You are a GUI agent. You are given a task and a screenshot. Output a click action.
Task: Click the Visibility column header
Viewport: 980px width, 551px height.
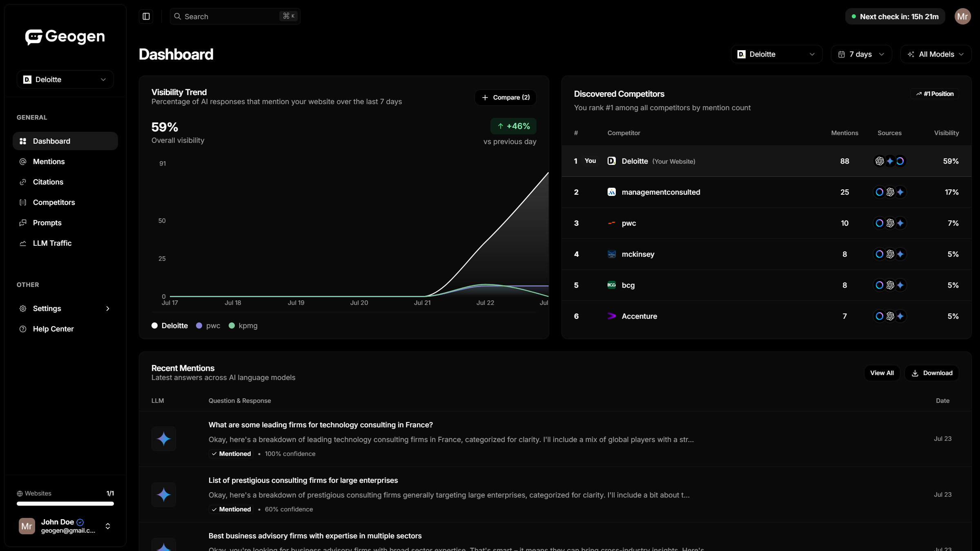point(946,133)
